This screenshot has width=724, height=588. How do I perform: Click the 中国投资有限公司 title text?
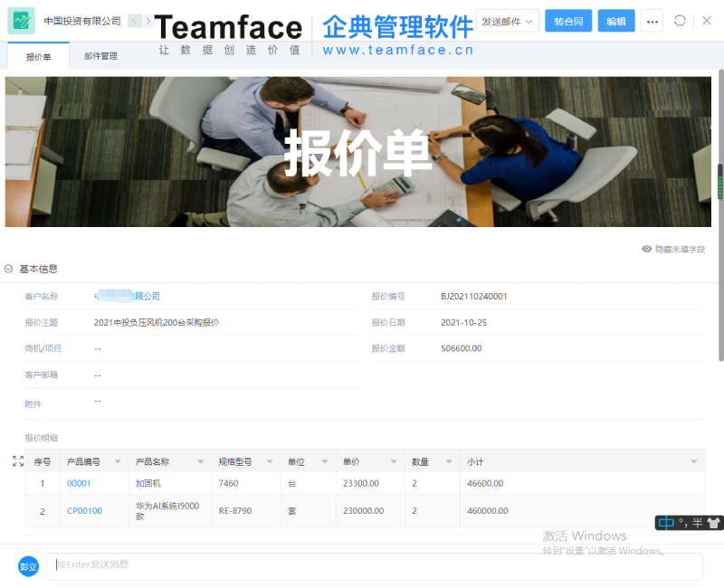click(x=82, y=21)
